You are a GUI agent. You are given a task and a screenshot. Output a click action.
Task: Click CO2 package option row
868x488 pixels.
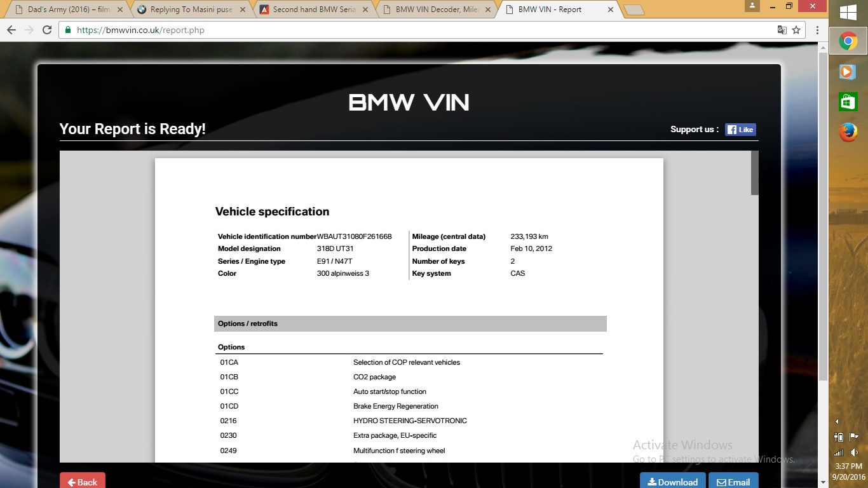[x=410, y=377]
